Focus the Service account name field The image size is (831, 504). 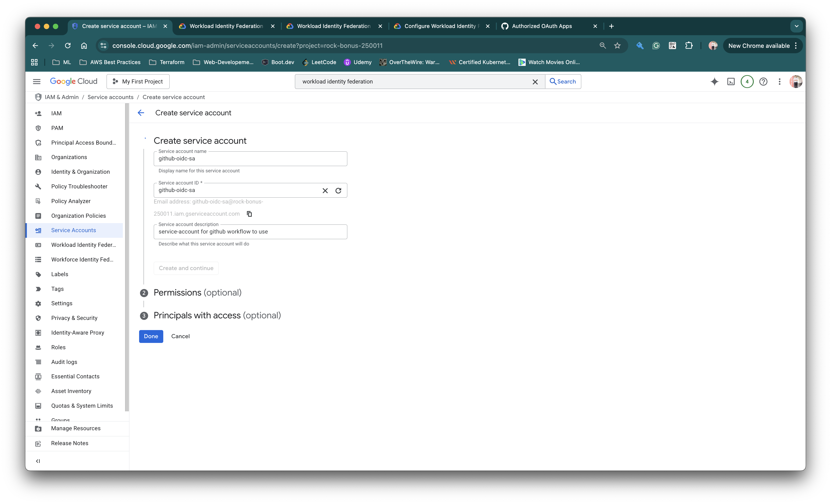tap(250, 159)
